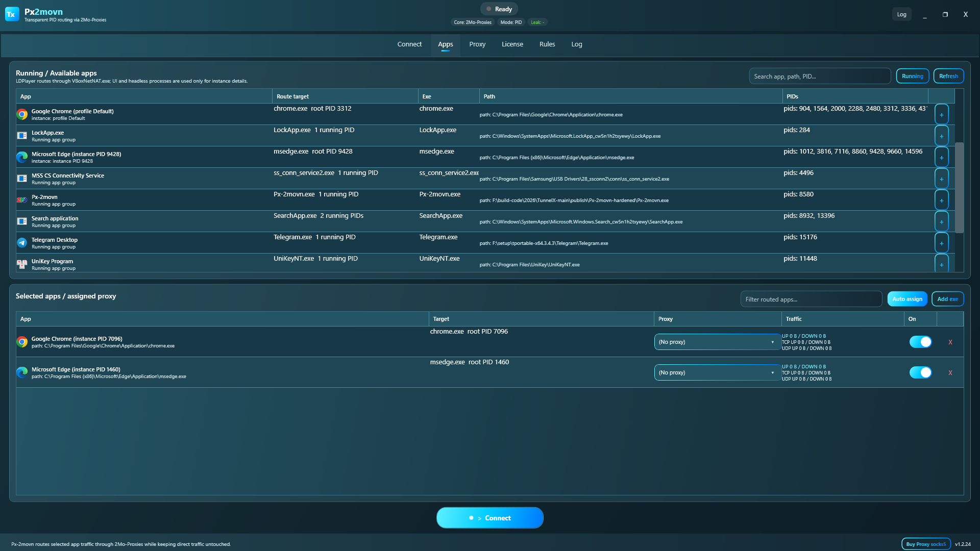Click 'pids: 15176' cell

[800, 237]
